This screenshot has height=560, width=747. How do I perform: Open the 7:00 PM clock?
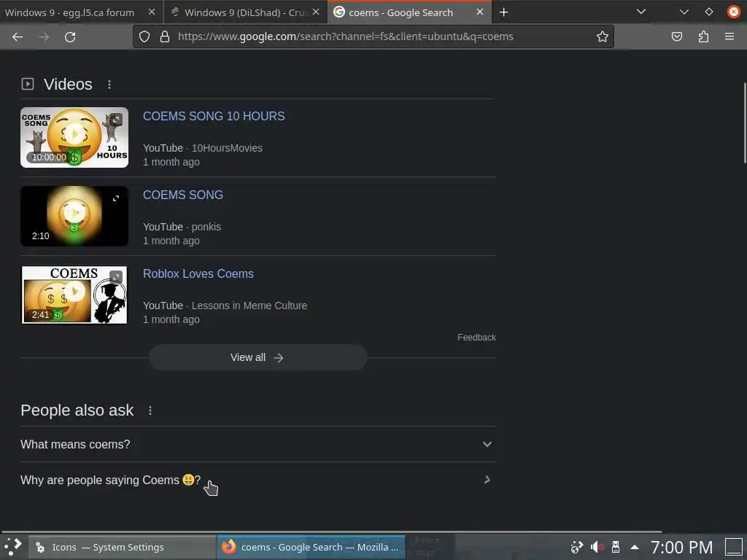(x=682, y=547)
